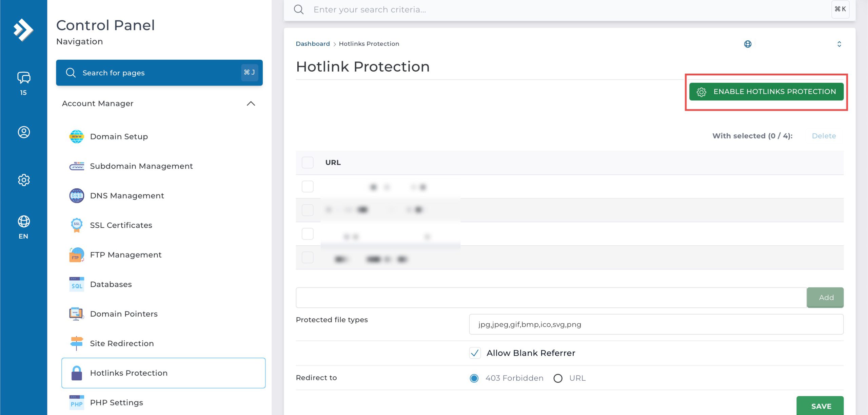
Task: Click the Protected file types field
Action: pos(656,324)
